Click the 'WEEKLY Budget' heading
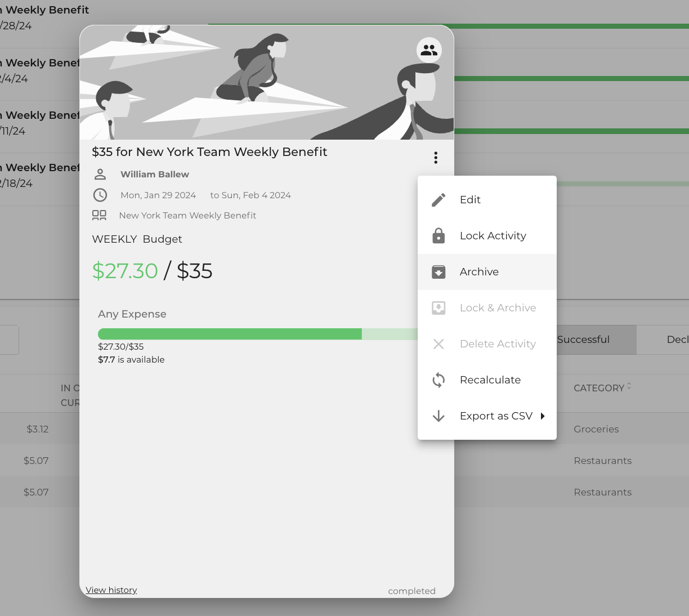 coord(137,239)
